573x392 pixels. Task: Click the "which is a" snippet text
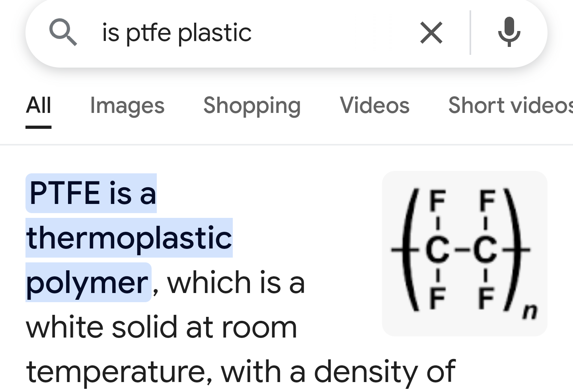236,282
